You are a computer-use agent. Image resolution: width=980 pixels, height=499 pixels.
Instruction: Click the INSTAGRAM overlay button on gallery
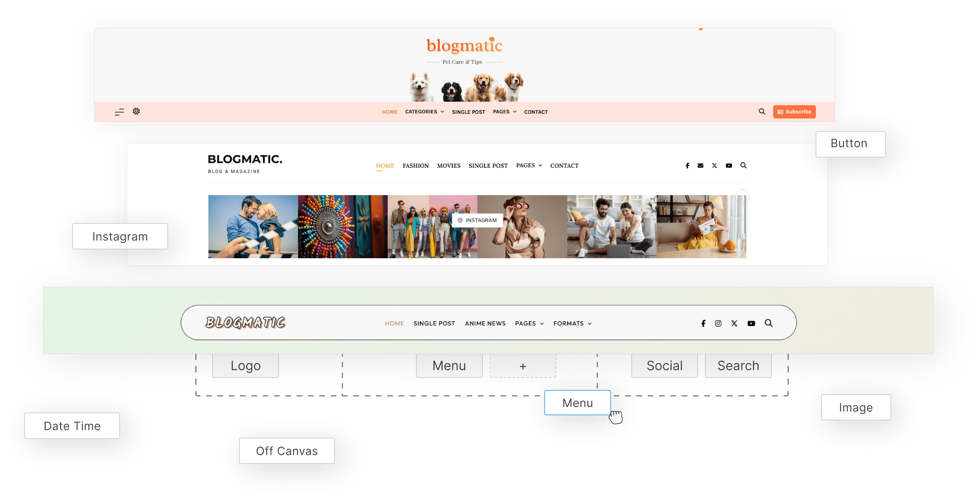point(477,220)
